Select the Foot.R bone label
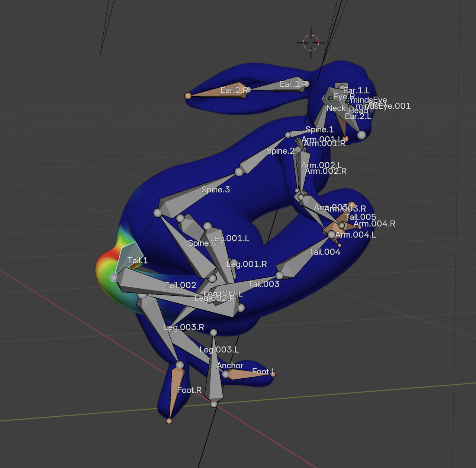The width and height of the screenshot is (476, 468). pos(189,390)
